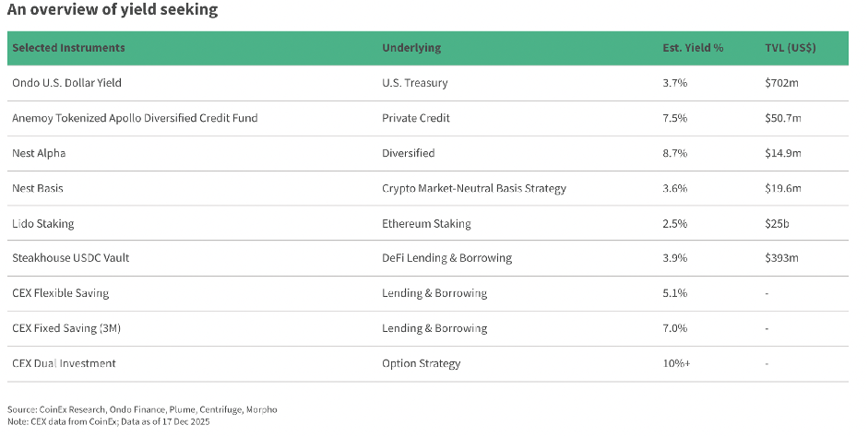Click the "An overview of yield seeking" title

(113, 12)
